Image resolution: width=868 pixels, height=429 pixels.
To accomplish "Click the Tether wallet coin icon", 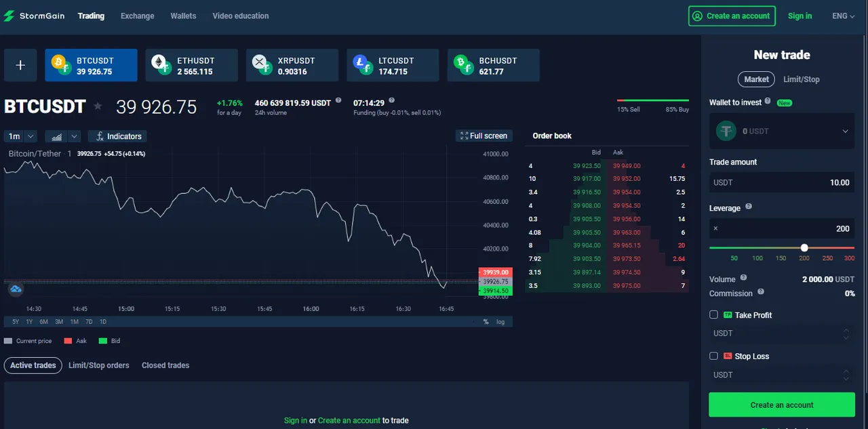I will coord(727,131).
